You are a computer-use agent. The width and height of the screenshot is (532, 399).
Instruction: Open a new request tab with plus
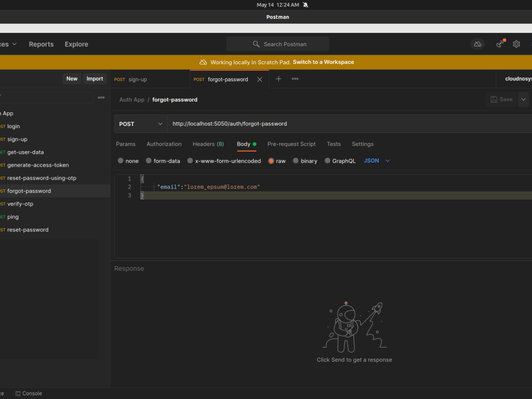278,79
